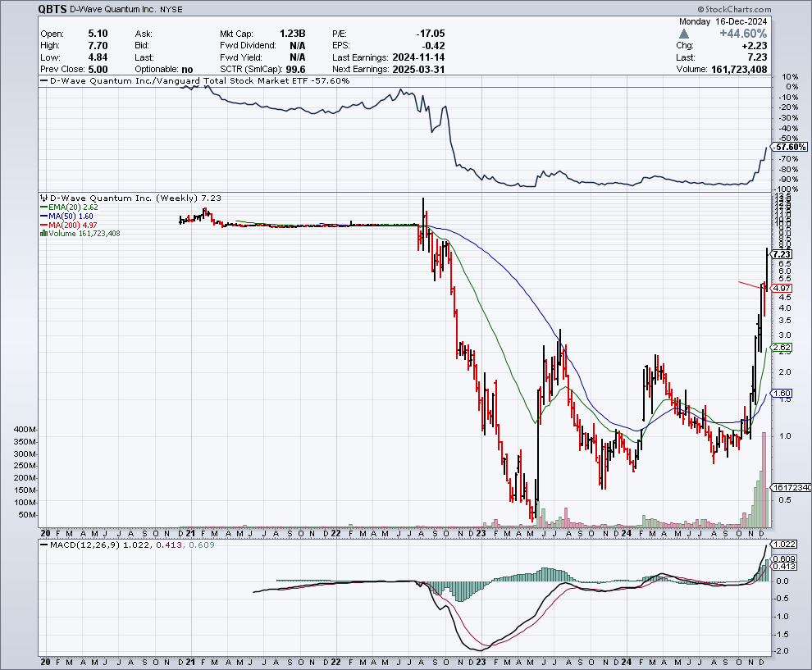The height and width of the screenshot is (670, 812).
Task: Click the +44.60% change percentage
Action: 742,34
